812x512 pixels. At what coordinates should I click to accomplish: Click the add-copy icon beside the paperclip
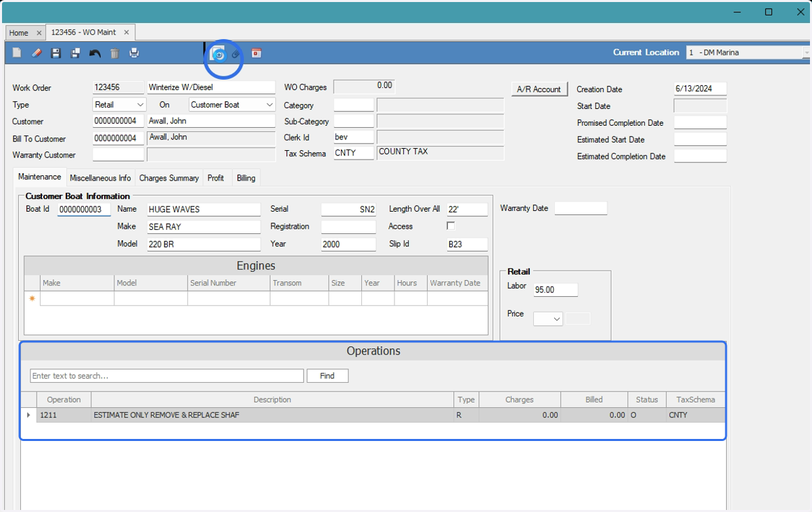pos(219,53)
